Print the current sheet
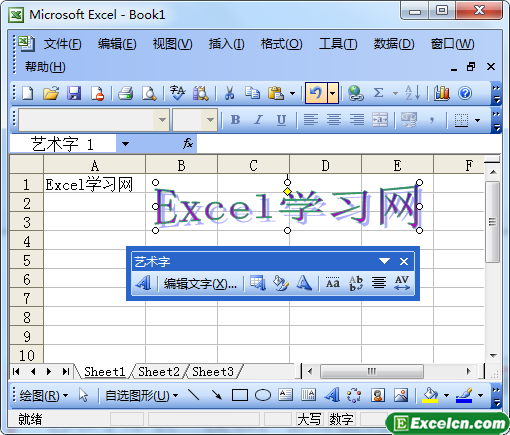Image resolution: width=510 pixels, height=435 pixels. pyautogui.click(x=126, y=93)
